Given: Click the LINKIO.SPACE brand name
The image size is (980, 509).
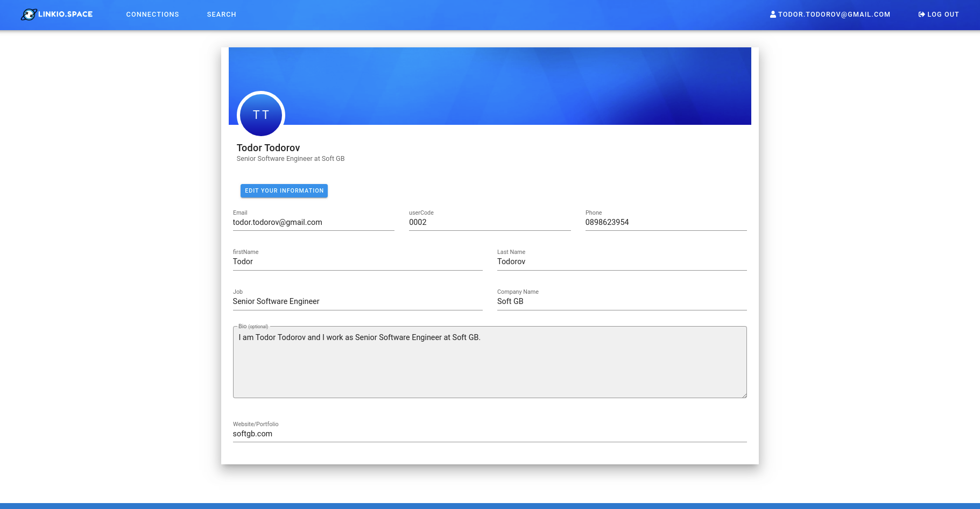Looking at the screenshot, I should pos(66,14).
